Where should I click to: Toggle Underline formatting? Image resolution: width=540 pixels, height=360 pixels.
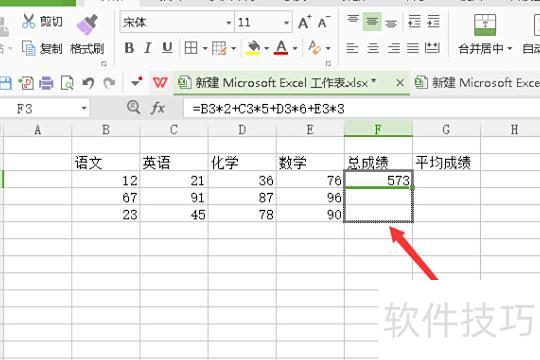167,48
